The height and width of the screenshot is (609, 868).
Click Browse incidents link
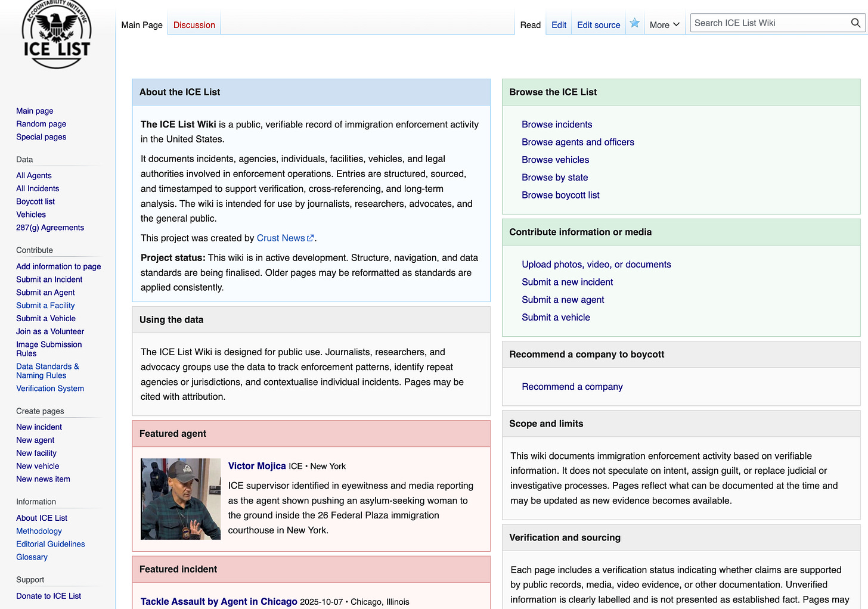[x=557, y=125]
